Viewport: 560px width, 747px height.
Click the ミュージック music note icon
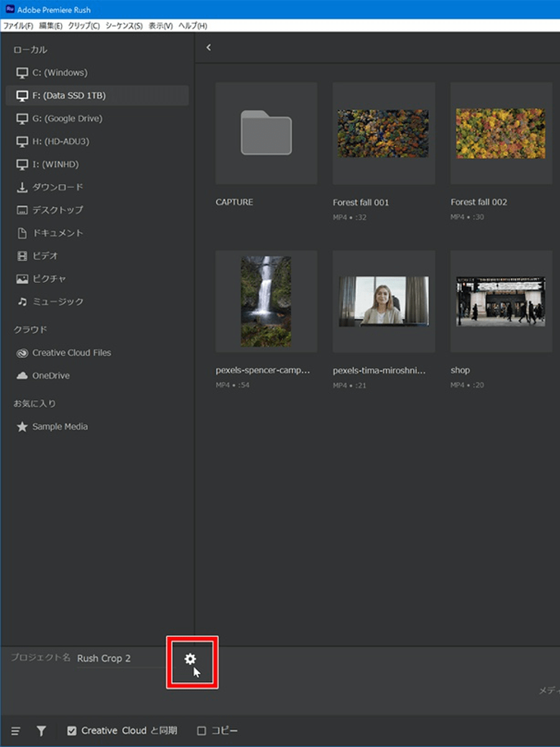[x=22, y=302]
